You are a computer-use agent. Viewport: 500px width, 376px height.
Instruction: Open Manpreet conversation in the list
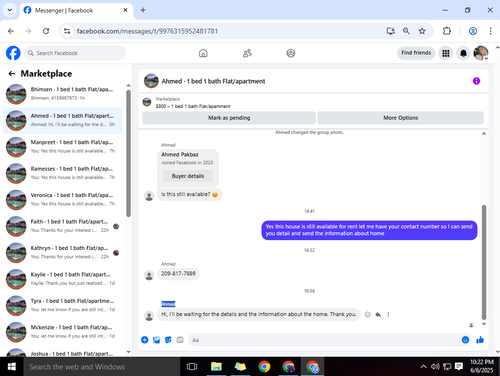click(x=62, y=147)
